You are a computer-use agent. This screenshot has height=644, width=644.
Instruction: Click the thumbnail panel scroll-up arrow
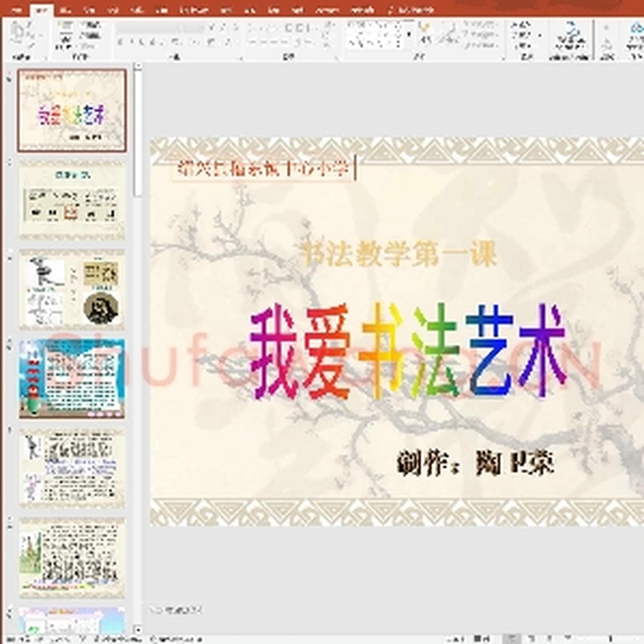[137, 67]
